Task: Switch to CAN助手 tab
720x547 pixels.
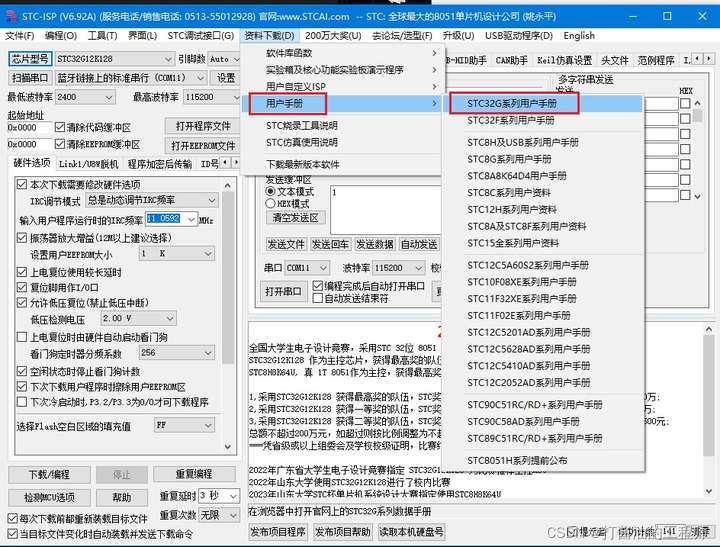Action: pyautogui.click(x=512, y=60)
